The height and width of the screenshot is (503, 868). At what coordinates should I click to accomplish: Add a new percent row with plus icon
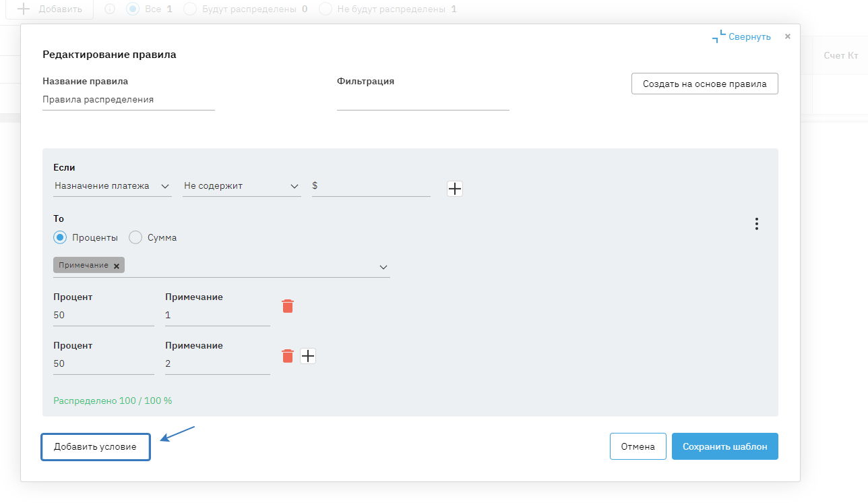[308, 356]
